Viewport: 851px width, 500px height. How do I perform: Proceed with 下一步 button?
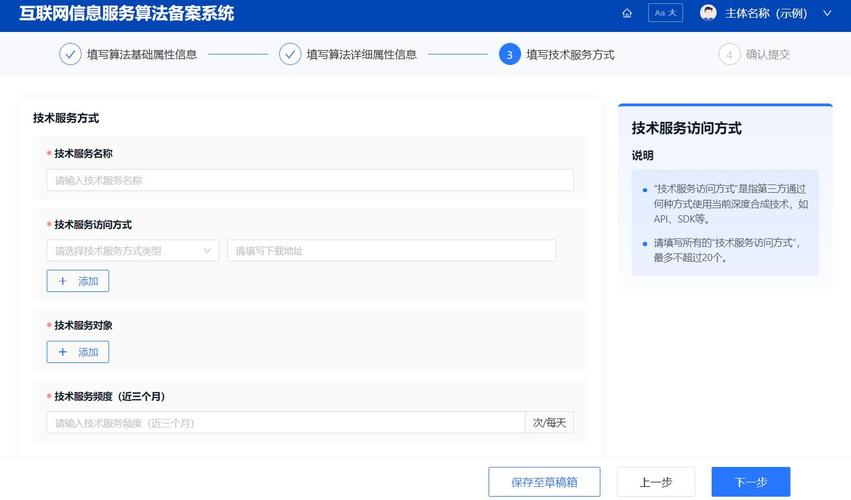(x=751, y=482)
